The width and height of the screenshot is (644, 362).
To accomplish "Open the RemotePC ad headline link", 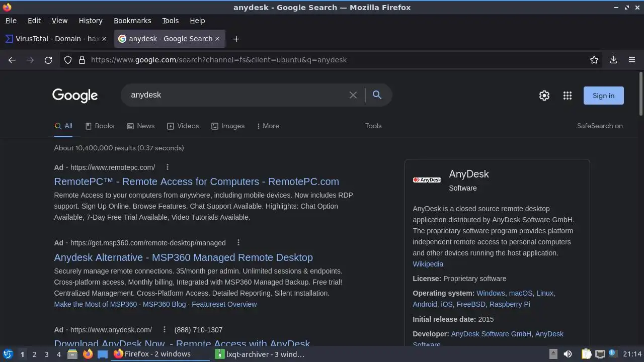I will click(196, 182).
